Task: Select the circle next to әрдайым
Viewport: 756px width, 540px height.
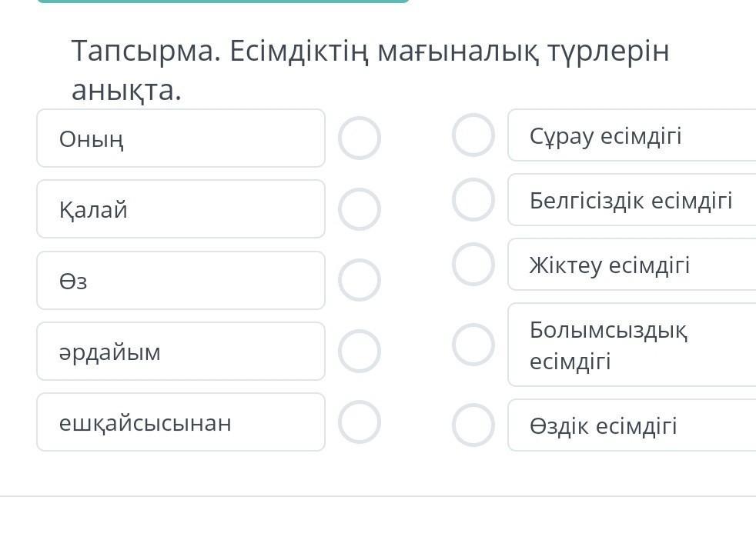Action: point(360,351)
